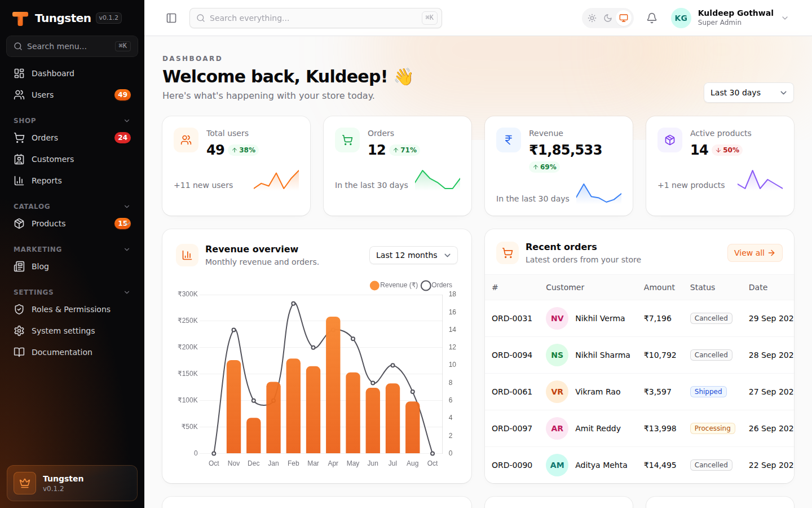
Task: Click the crown icon in sidebar footer
Action: pyautogui.click(x=25, y=483)
